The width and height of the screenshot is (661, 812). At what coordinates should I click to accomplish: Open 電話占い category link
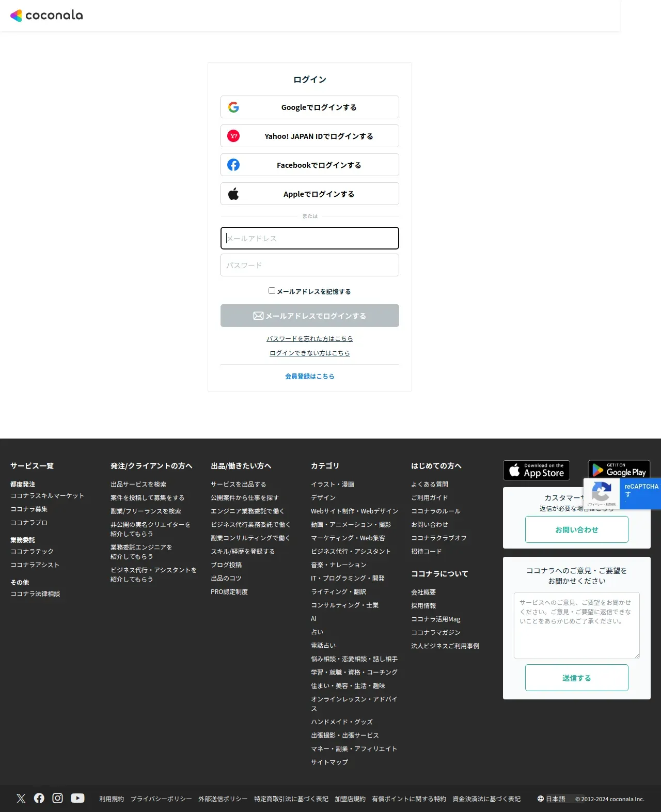click(323, 646)
